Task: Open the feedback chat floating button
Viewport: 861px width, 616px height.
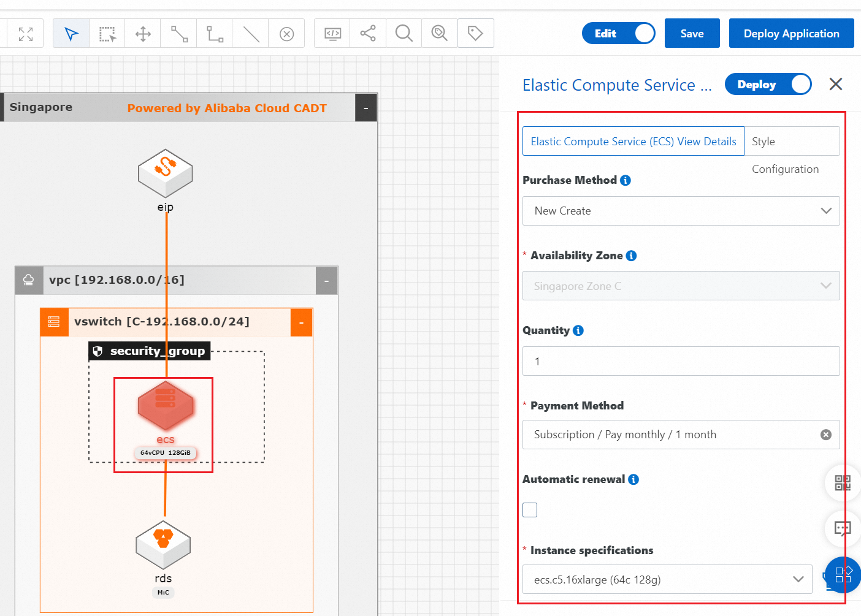Action: 843,529
